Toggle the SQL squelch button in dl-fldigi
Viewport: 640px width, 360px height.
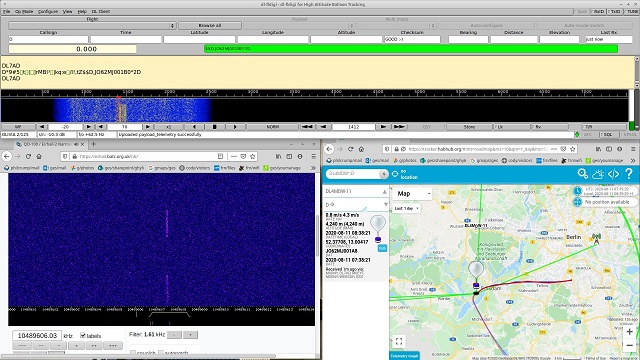click(x=609, y=134)
